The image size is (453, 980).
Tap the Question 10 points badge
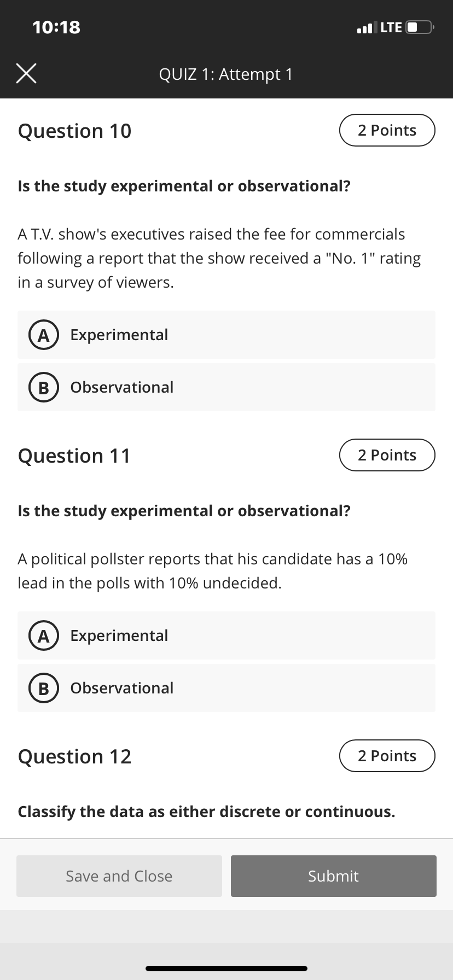tap(387, 130)
